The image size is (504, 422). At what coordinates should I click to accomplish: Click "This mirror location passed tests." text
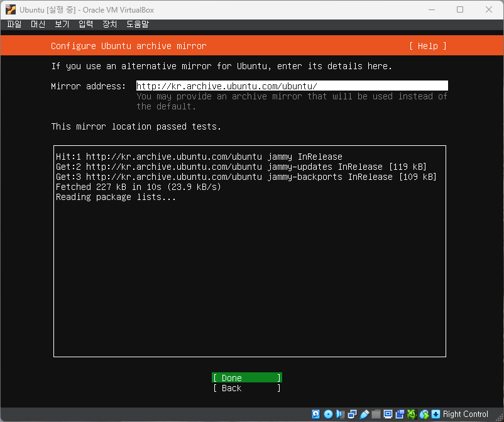pyautogui.click(x=136, y=126)
